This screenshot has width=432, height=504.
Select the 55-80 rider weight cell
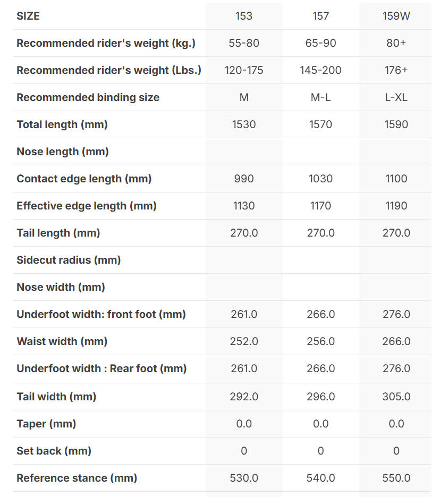244,43
